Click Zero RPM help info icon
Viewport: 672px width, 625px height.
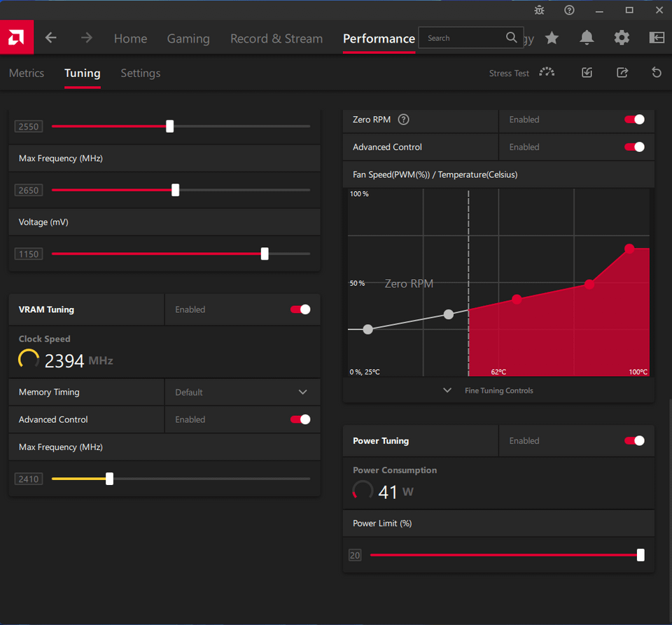click(x=403, y=120)
